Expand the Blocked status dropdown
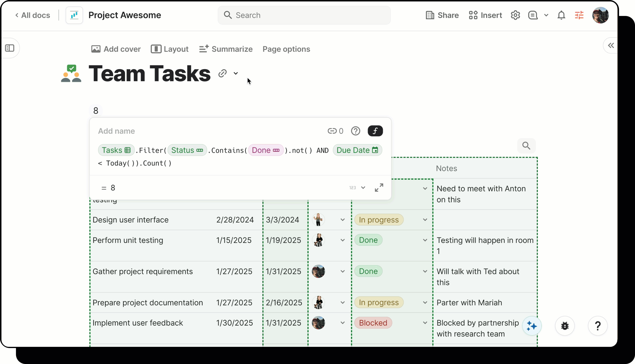Image resolution: width=635 pixels, height=364 pixels. pyautogui.click(x=425, y=323)
